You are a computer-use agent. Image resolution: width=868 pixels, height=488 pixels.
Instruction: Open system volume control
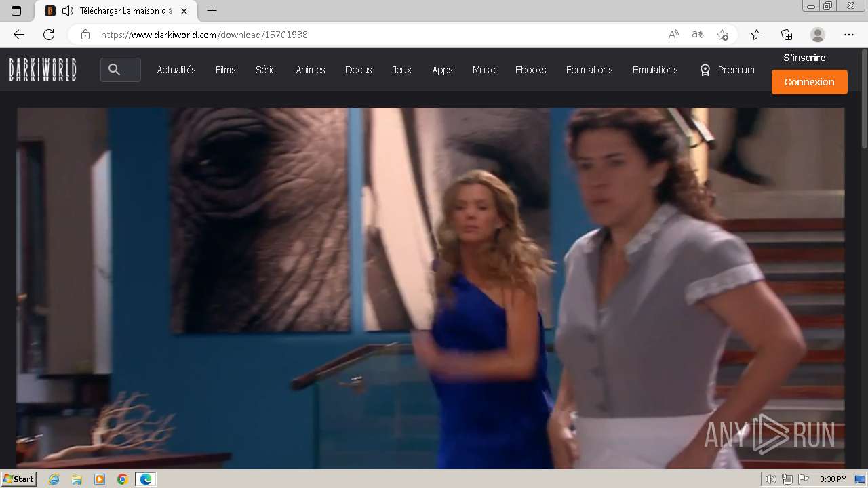tap(770, 479)
